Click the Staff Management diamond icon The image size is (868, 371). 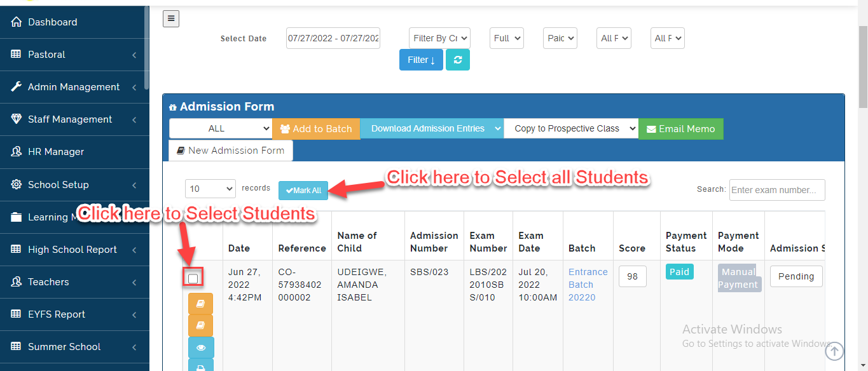[17, 119]
